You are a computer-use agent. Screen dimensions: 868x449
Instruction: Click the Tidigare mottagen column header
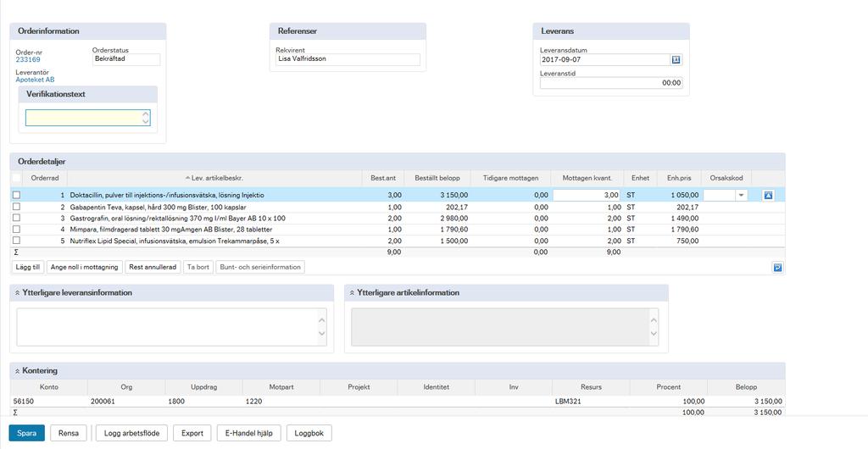click(510, 178)
